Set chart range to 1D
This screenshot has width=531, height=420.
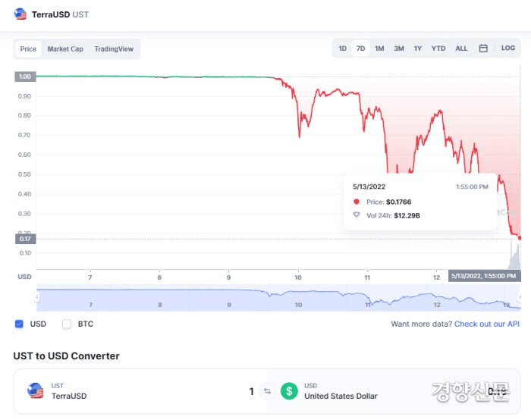[x=343, y=49]
